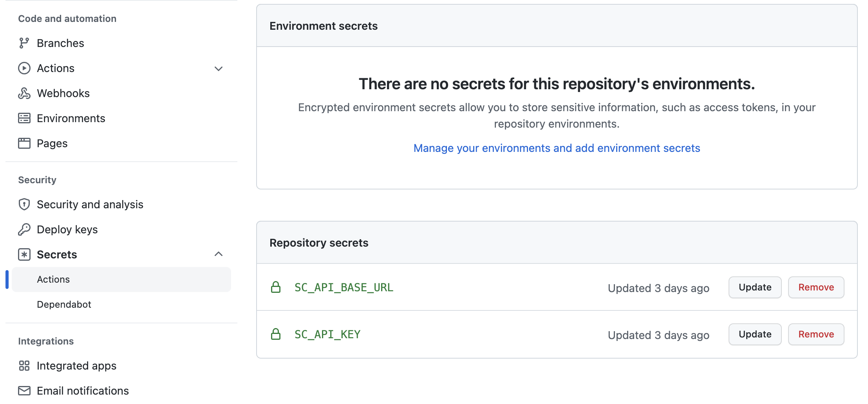This screenshot has height=404, width=868.
Task: Click the Environments server icon
Action: point(24,118)
